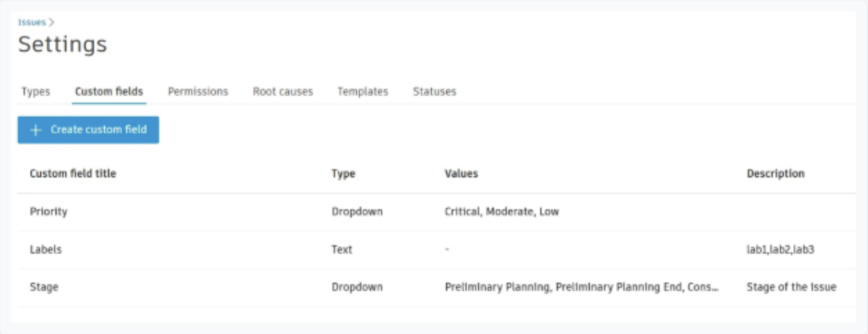868x334 pixels.
Task: Click the Values column header
Action: [x=461, y=174]
